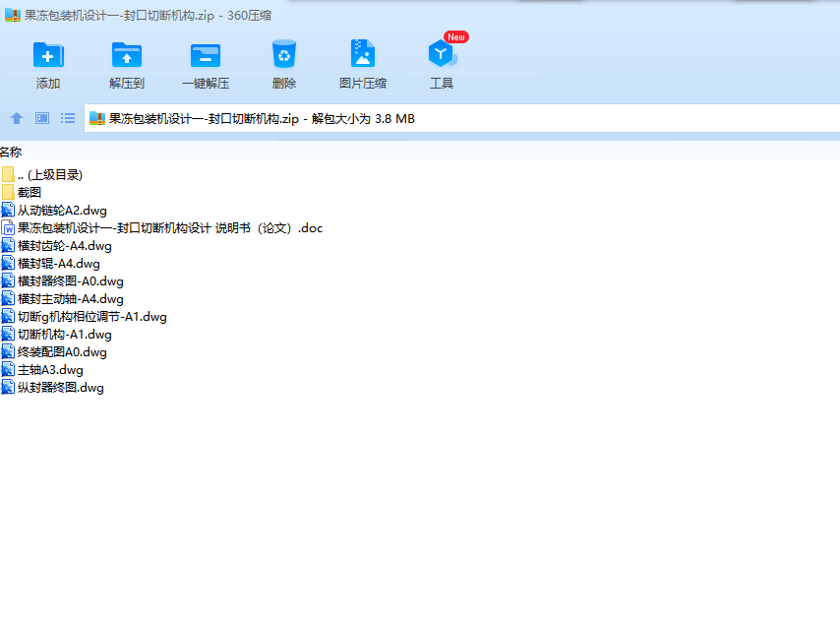
Task: Click the folder icon beside 上级目录
Action: (x=8, y=174)
